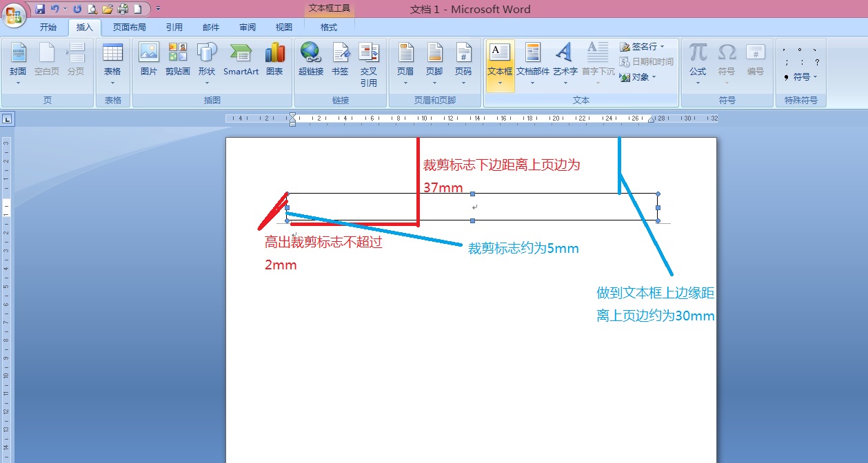Click the 页码 (Page Number) button

(x=464, y=62)
